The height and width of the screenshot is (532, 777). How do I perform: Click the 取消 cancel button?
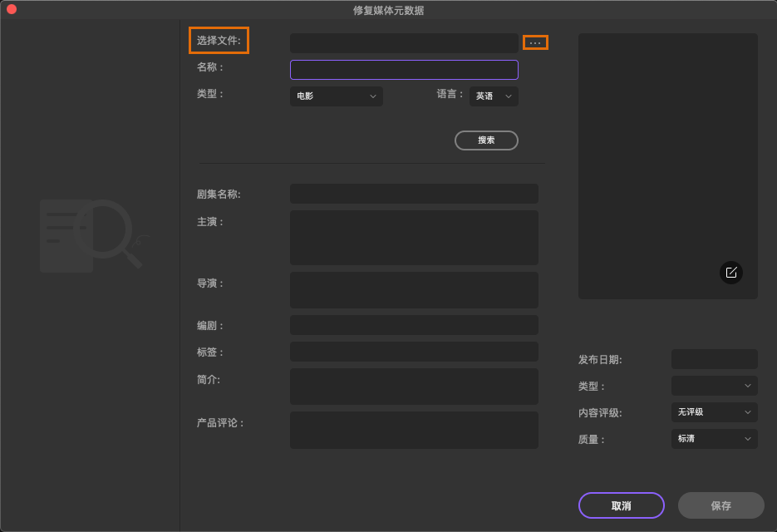621,505
